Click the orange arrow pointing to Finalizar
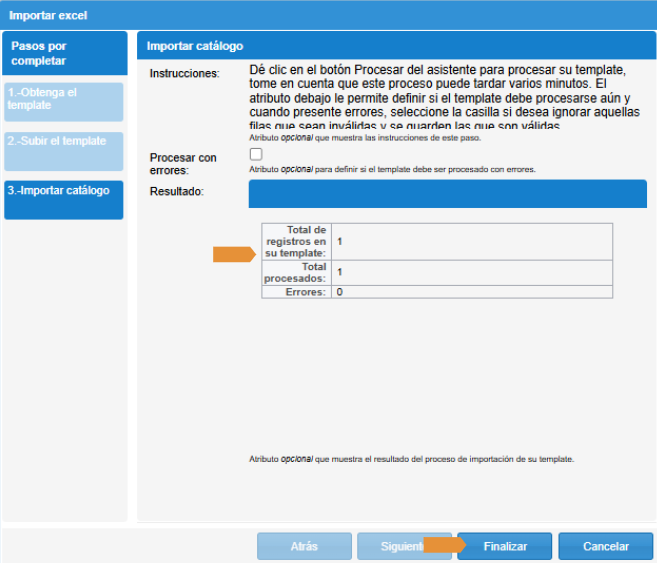657x563 pixels. click(x=444, y=545)
